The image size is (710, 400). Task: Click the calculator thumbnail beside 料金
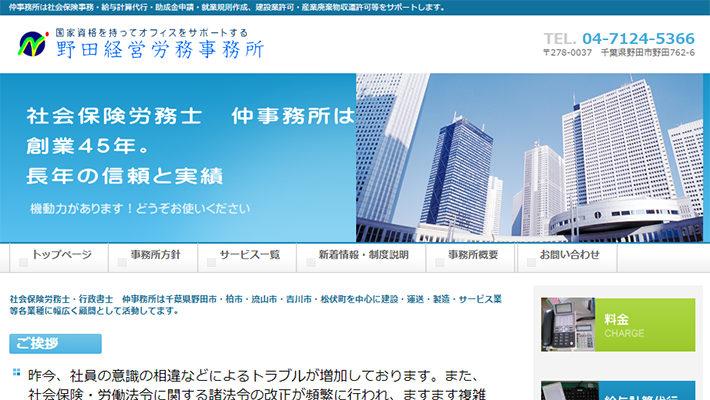click(x=567, y=325)
